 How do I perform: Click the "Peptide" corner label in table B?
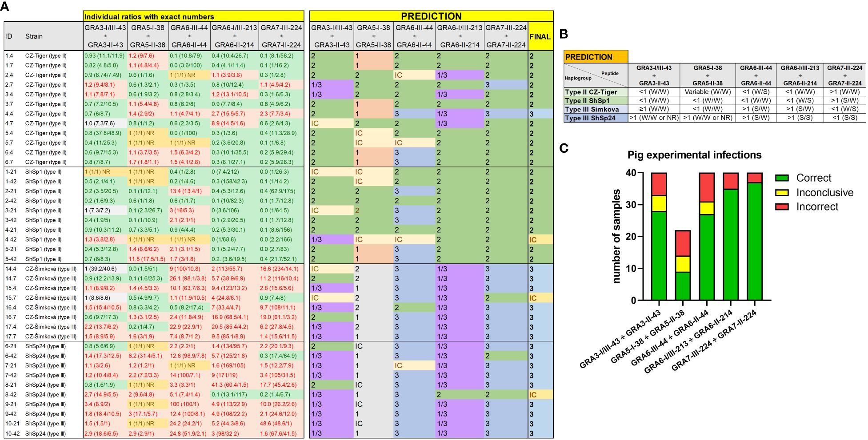click(610, 73)
